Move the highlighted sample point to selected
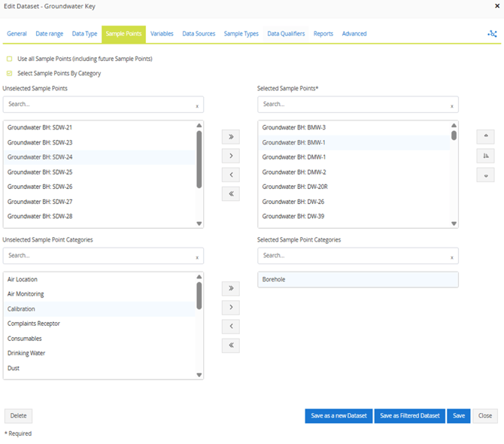504x444 pixels. coord(230,157)
